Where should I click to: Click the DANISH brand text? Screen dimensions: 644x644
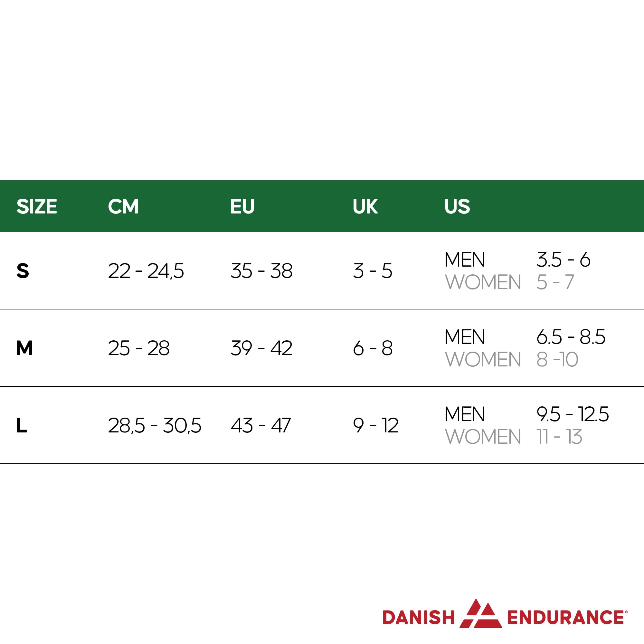coord(419,617)
